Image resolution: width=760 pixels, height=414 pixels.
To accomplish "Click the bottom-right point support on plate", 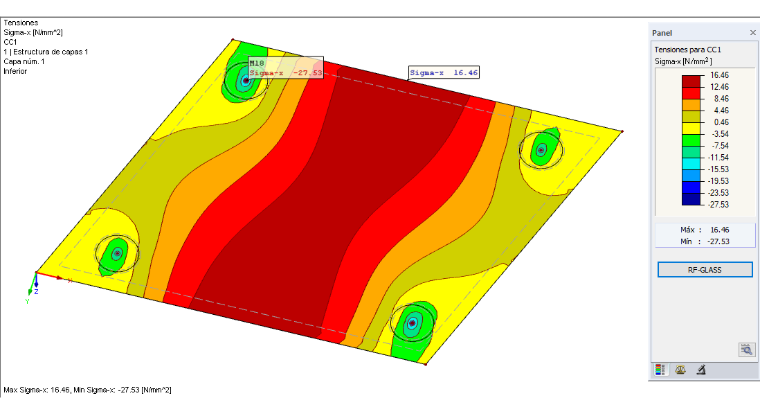I will pos(412,322).
